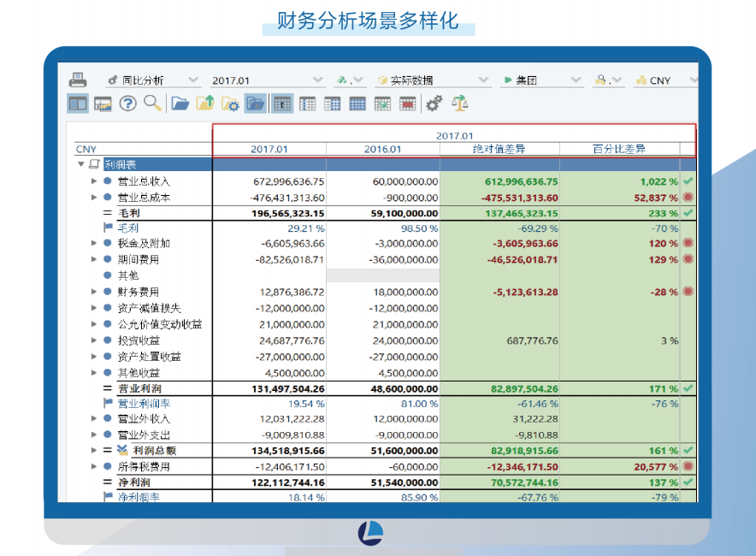
Task: Open help via question mark icon
Action: (x=128, y=104)
